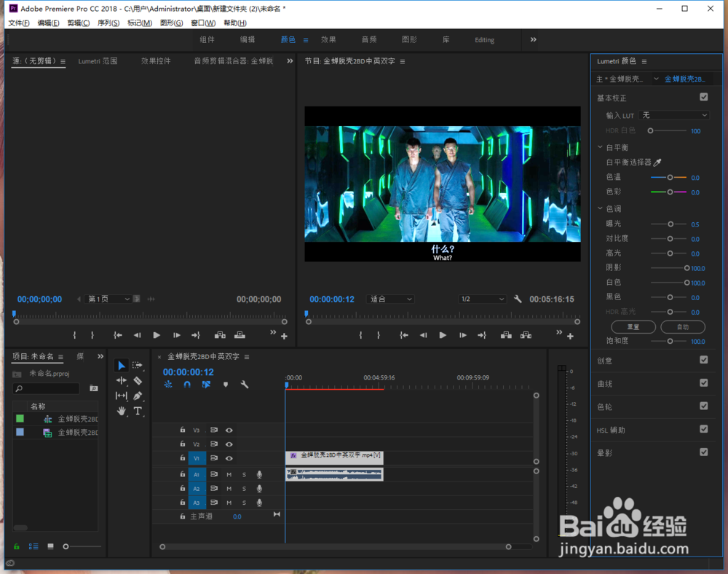This screenshot has width=728, height=574.
Task: Open Lumetri Scopes tab
Action: [98, 61]
